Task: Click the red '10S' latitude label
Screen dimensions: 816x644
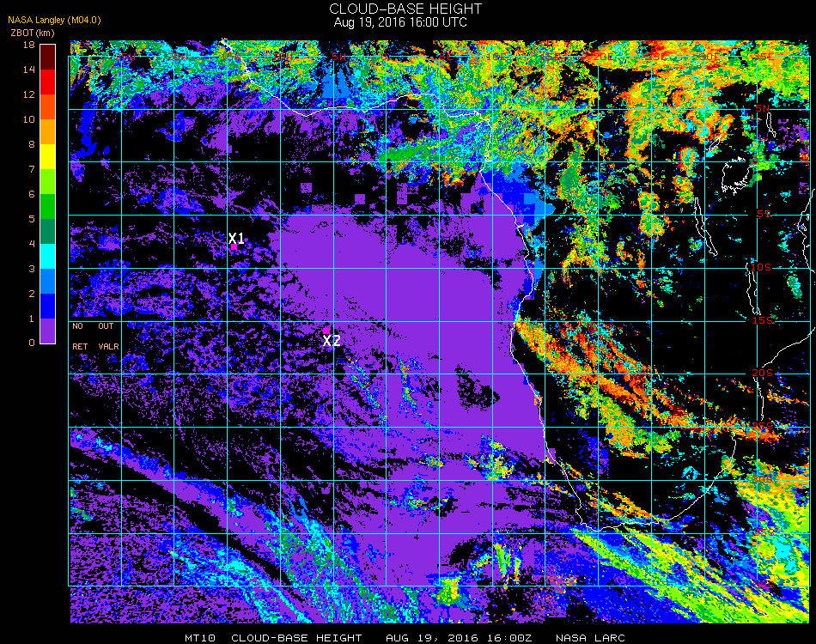Action: 760,267
